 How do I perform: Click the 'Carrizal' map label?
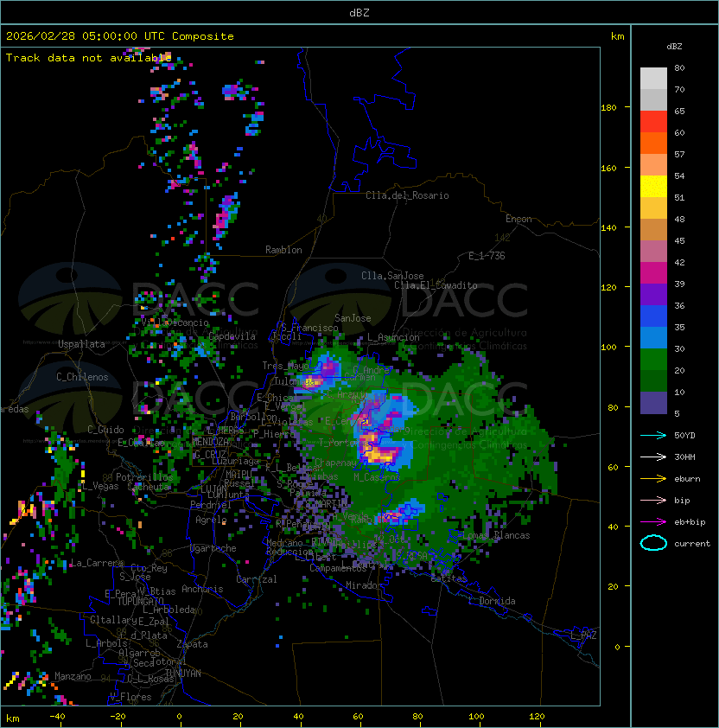coord(257,579)
